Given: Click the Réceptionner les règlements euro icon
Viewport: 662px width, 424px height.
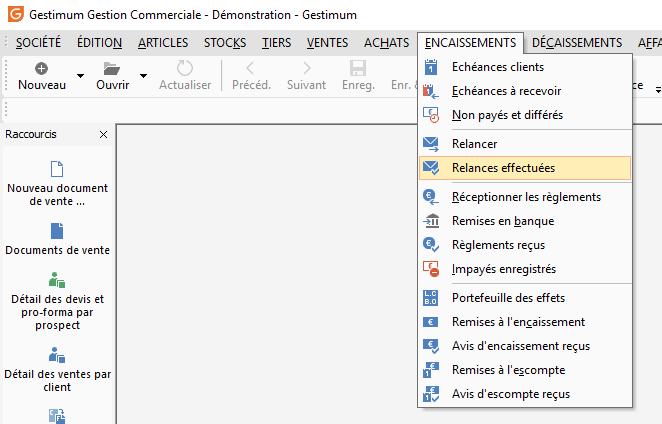Looking at the screenshot, I should coord(431,197).
